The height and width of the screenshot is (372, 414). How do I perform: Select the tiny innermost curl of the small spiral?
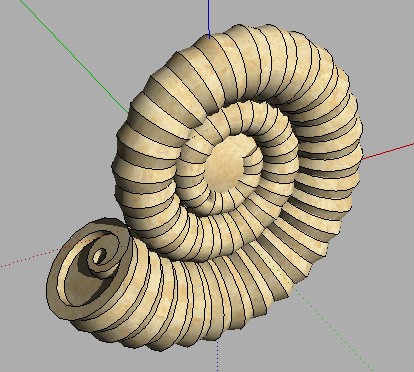(x=99, y=257)
